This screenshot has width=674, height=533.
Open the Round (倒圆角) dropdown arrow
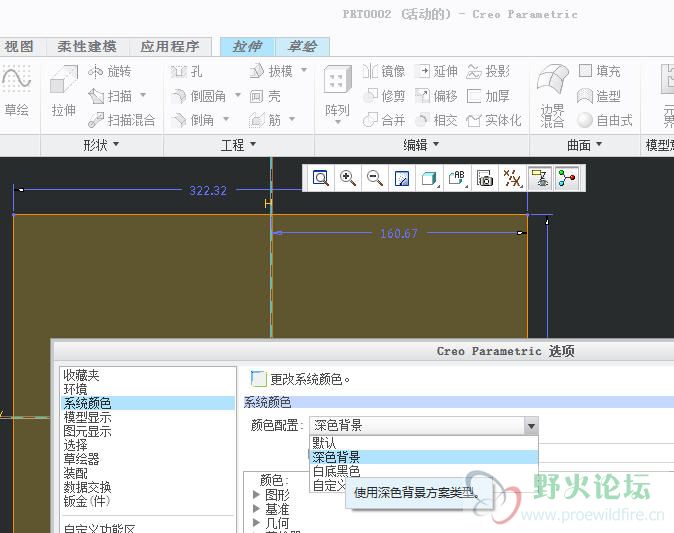click(x=237, y=95)
